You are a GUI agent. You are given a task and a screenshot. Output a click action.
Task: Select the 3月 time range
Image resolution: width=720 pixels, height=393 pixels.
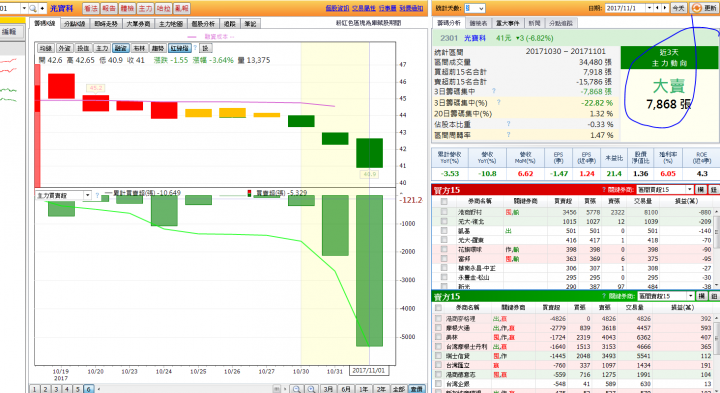[x=328, y=389]
